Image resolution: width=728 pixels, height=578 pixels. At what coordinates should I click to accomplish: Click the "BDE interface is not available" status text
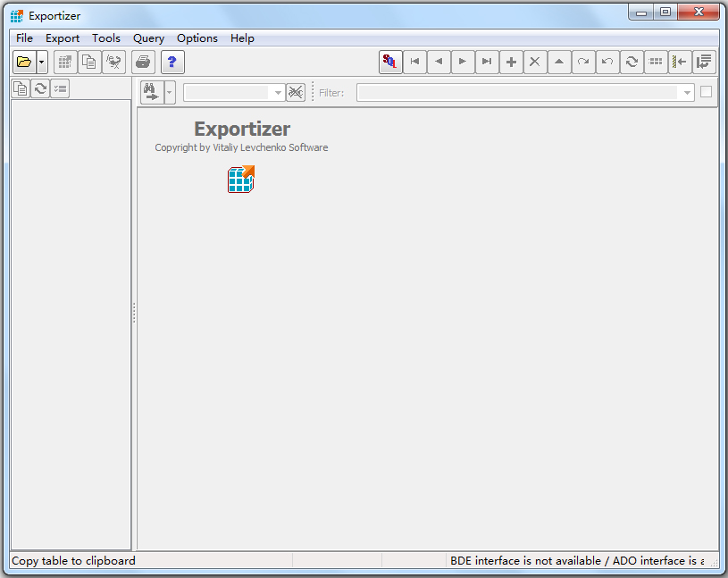point(525,561)
